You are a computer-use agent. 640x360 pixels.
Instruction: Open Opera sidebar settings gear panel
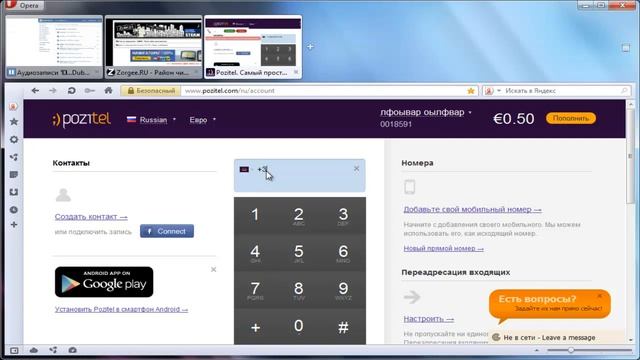14,140
